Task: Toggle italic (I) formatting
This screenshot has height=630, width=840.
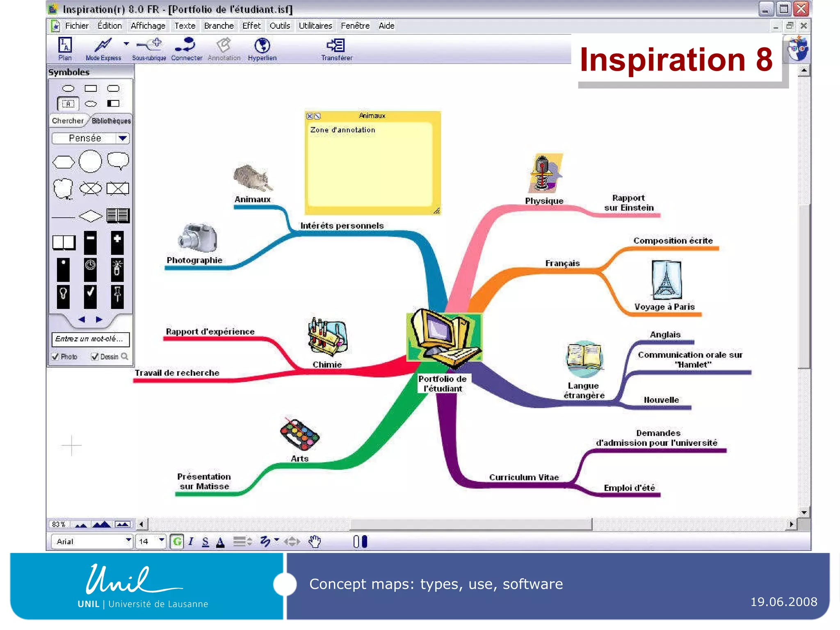Action: 191,541
